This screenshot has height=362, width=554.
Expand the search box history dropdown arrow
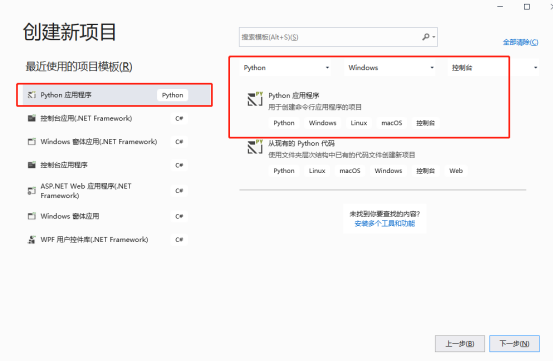[434, 37]
